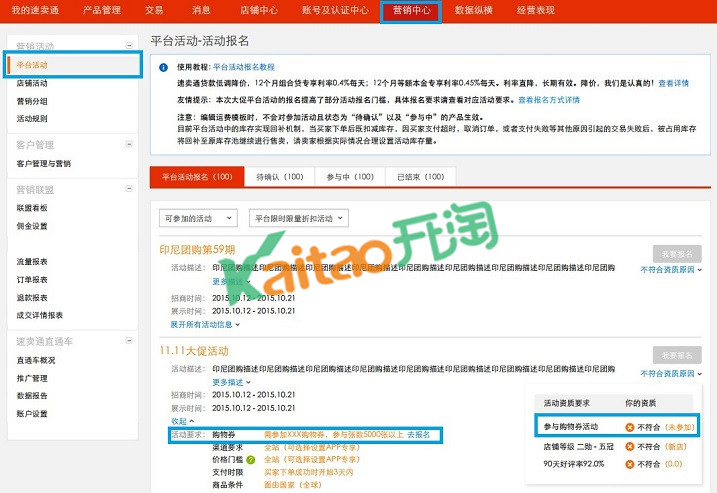Open 查看详情 link in the notice
The image size is (717, 493).
click(674, 83)
